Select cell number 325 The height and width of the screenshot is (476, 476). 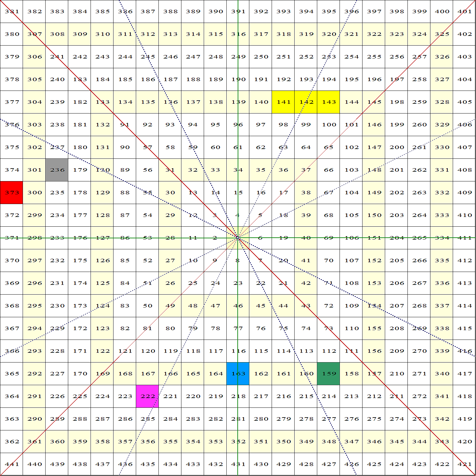pyautogui.click(x=441, y=34)
